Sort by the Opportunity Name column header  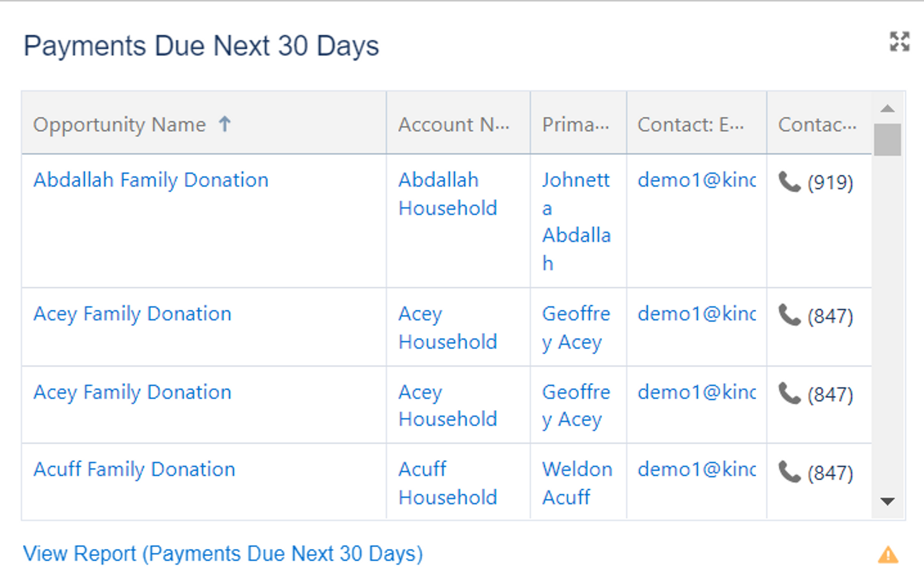click(x=119, y=125)
